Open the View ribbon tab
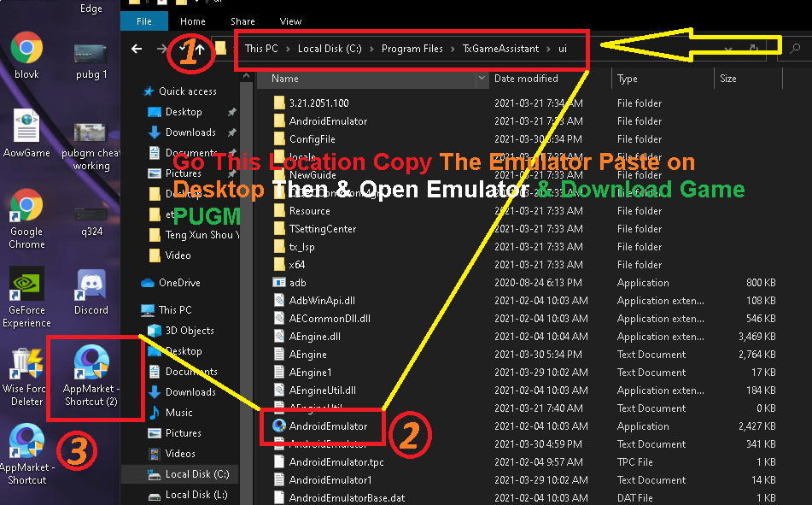The height and width of the screenshot is (505, 812). pyautogui.click(x=290, y=21)
